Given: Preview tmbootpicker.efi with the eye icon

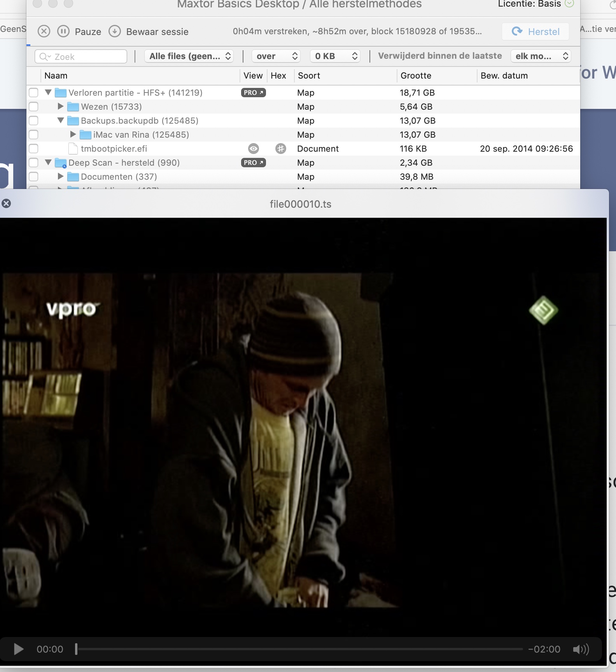Looking at the screenshot, I should point(254,149).
